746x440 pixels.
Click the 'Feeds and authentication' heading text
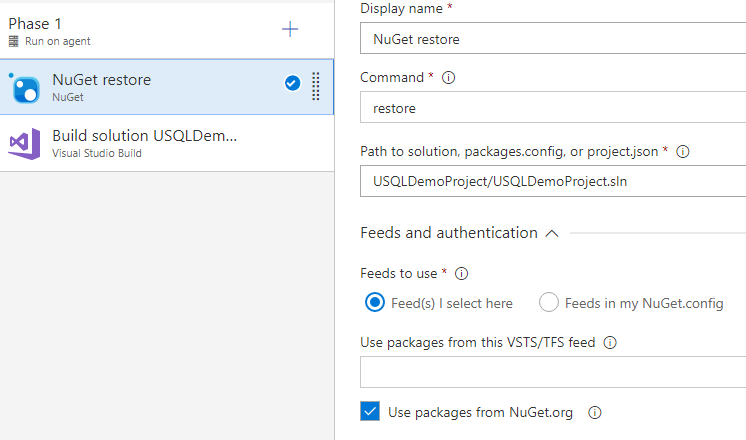pyautogui.click(x=449, y=233)
